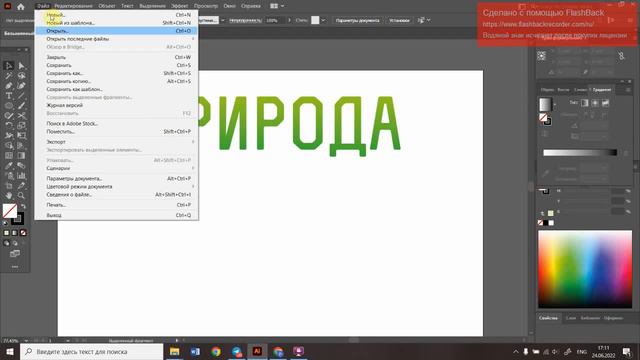Select the Rotate tool
Screen dimensions: 640x360
[9, 126]
